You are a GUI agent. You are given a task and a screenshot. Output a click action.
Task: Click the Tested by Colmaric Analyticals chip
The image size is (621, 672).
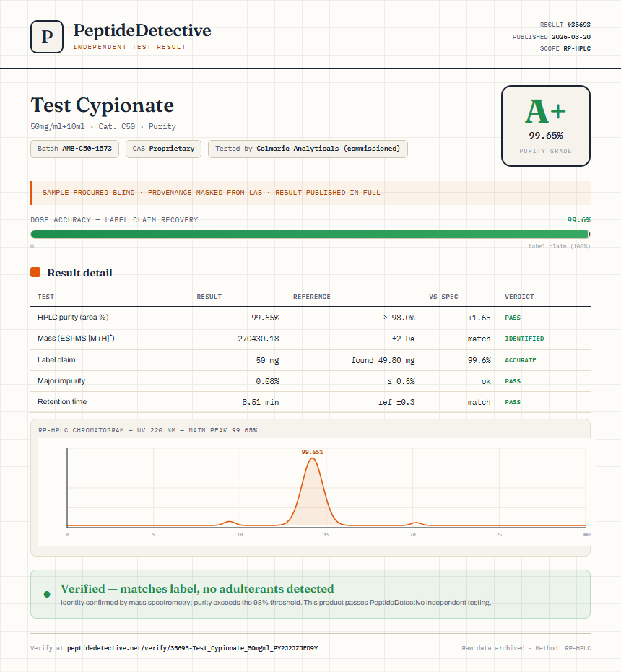pyautogui.click(x=308, y=149)
